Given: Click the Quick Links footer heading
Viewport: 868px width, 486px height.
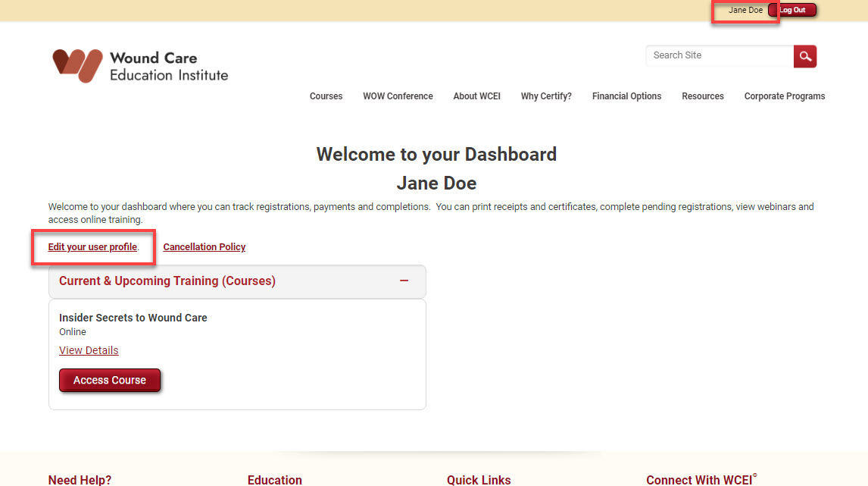Looking at the screenshot, I should pos(479,479).
